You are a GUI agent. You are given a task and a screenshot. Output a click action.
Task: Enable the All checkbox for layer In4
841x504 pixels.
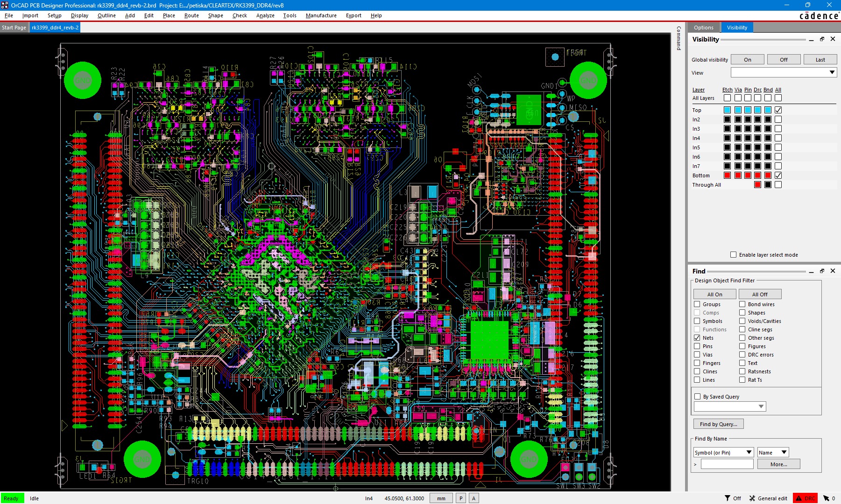pyautogui.click(x=778, y=138)
